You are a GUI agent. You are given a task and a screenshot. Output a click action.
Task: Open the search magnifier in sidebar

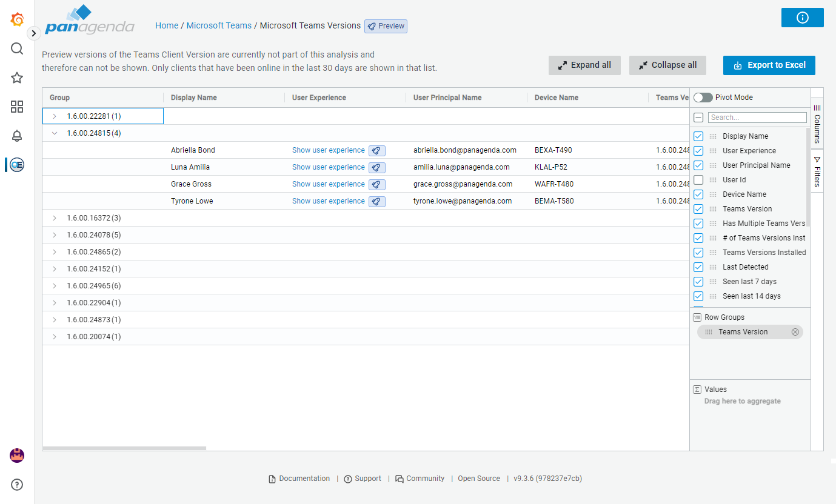click(x=17, y=48)
